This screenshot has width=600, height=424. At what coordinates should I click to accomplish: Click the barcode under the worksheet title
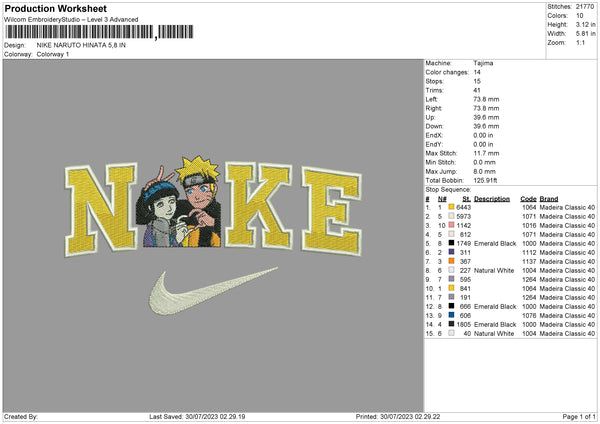coord(99,32)
